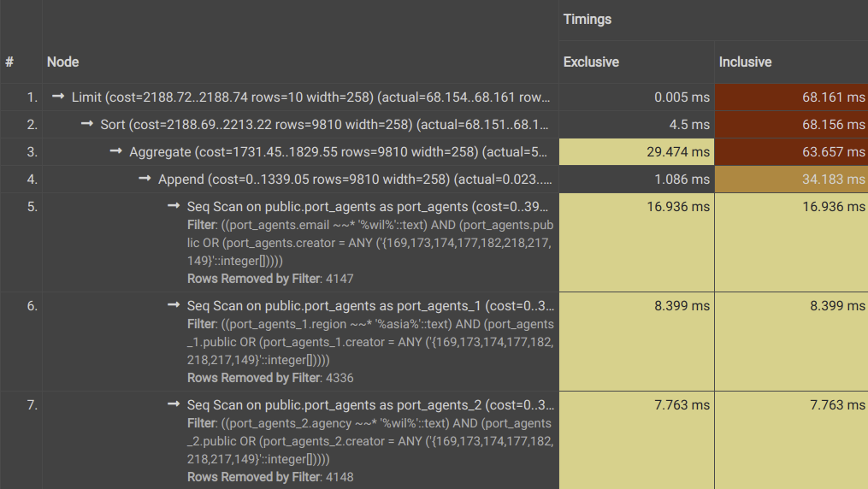Click the 34.183 ms inclusive timing cell

coord(791,180)
